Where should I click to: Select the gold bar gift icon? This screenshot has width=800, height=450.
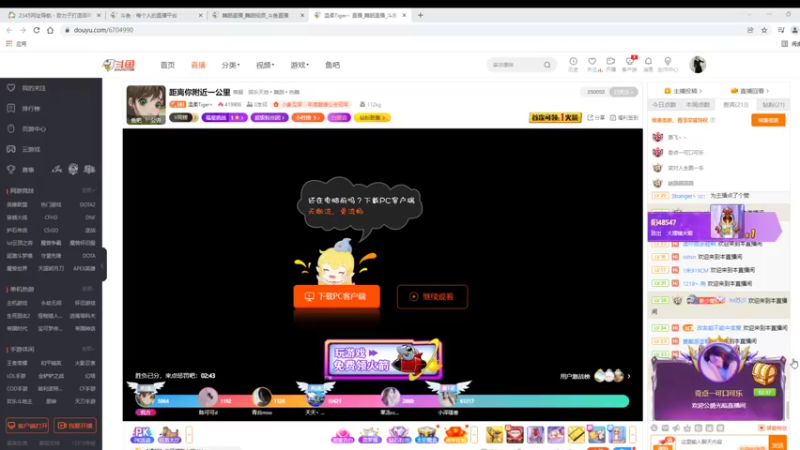[576, 435]
